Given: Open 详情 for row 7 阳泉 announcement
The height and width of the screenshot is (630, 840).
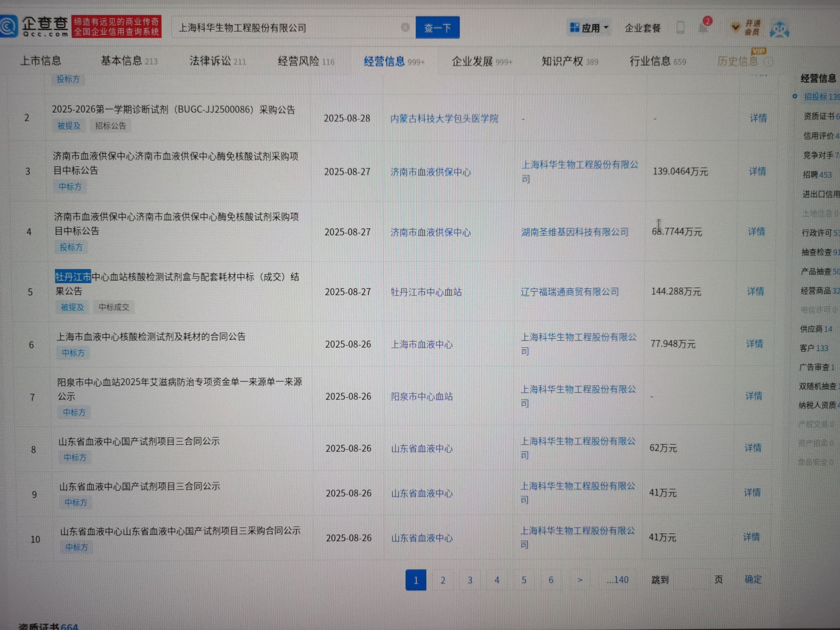Looking at the screenshot, I should (x=753, y=396).
